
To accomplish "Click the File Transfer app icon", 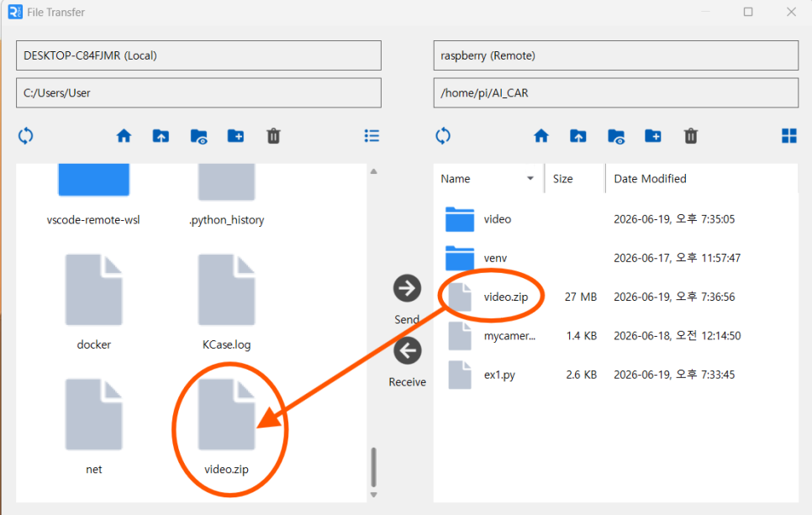I will pyautogui.click(x=15, y=12).
